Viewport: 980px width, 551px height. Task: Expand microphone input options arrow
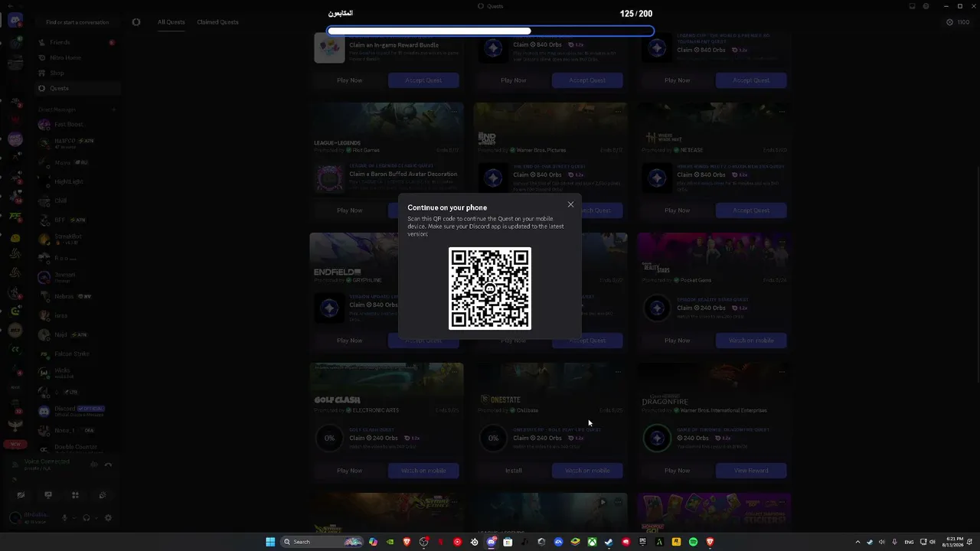(74, 518)
